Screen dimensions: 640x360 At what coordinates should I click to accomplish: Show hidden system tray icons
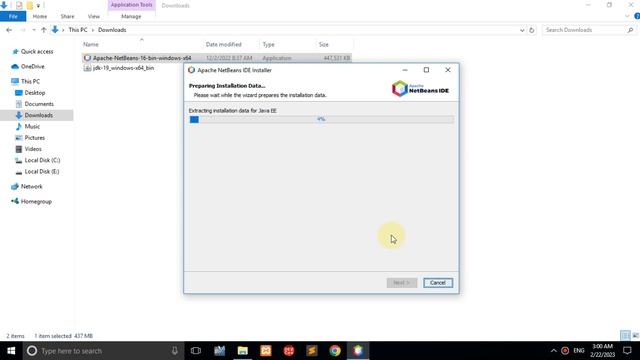(x=553, y=351)
